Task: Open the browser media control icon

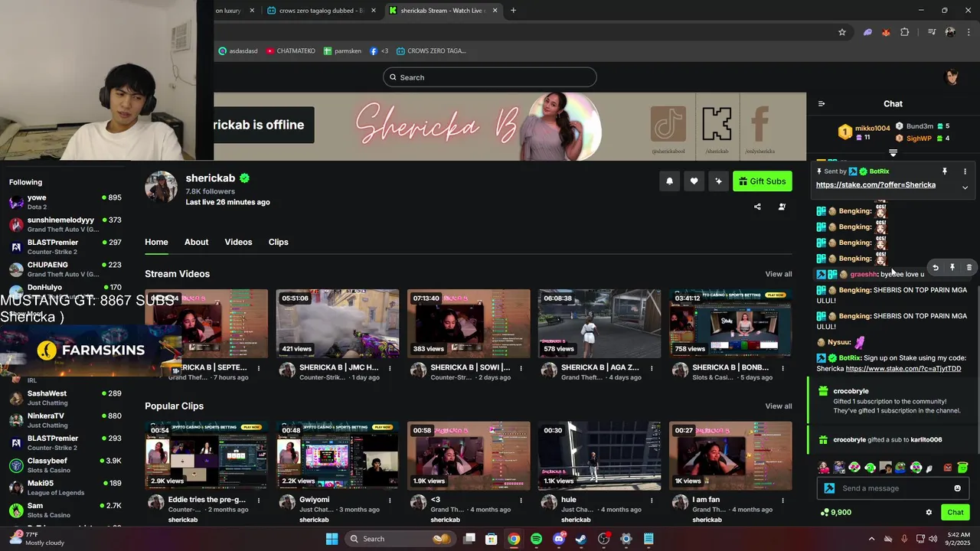Action: [x=932, y=32]
